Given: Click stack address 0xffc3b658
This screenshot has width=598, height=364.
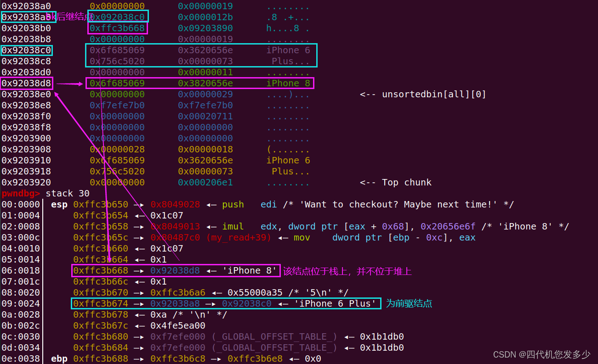Looking at the screenshot, I should [x=101, y=226].
